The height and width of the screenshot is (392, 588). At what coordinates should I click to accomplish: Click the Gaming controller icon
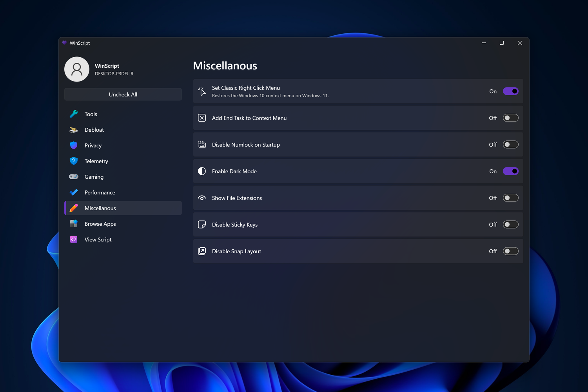click(x=74, y=177)
